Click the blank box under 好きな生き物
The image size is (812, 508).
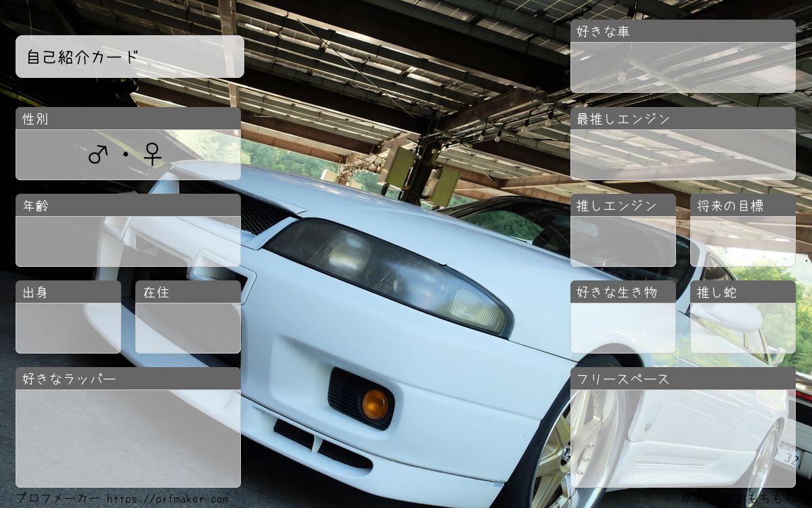(x=623, y=328)
